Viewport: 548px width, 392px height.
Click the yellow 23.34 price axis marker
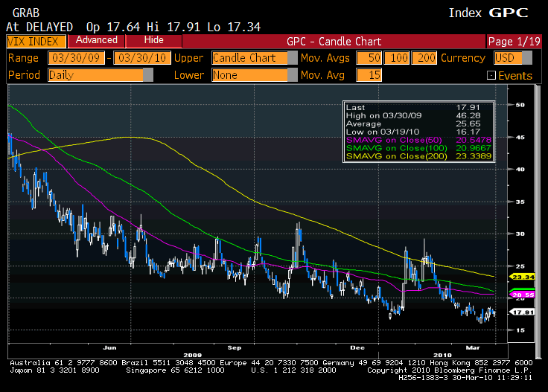[523, 277]
